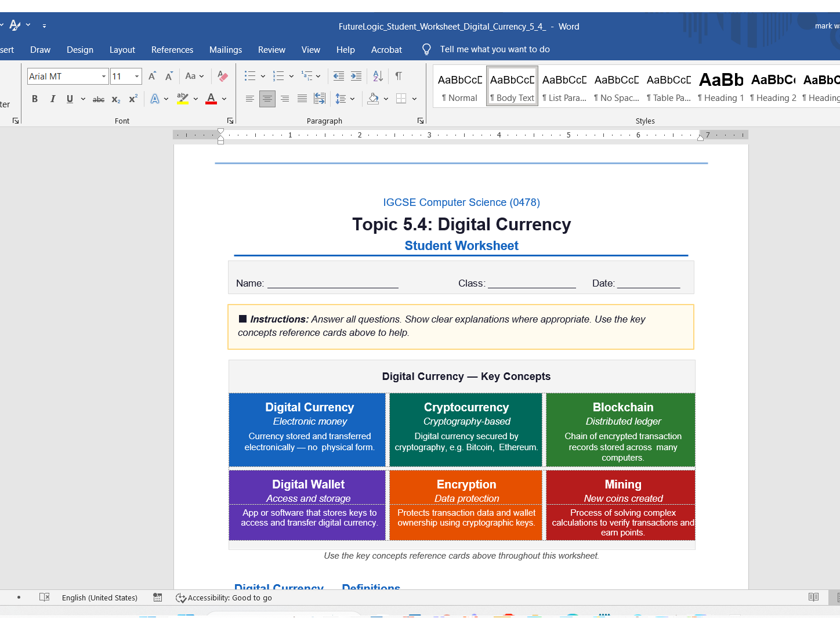Expand shading color dropdown arrow
This screenshot has height=630, width=840.
coord(386,99)
